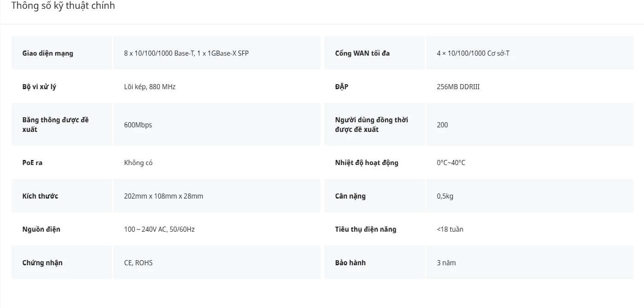
Task: Click value "202mm x 108mm x 28mm"
Action: [x=163, y=196]
